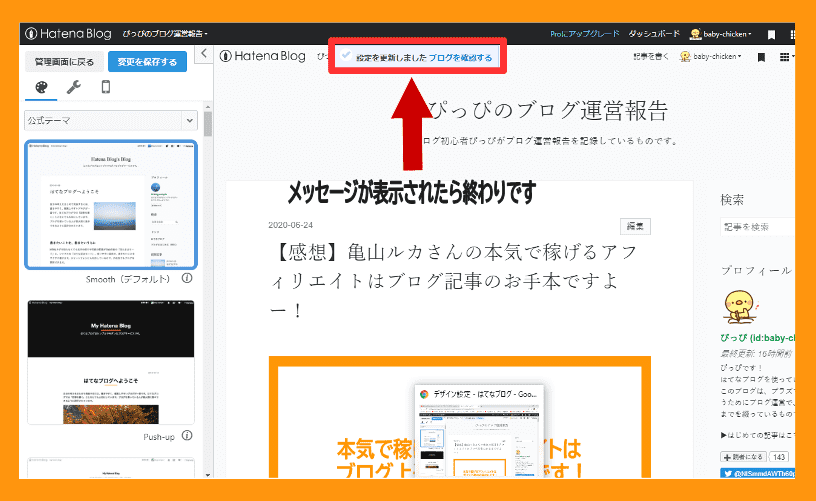Click the article's orange featured image
This screenshot has height=501, width=816.
[460, 417]
